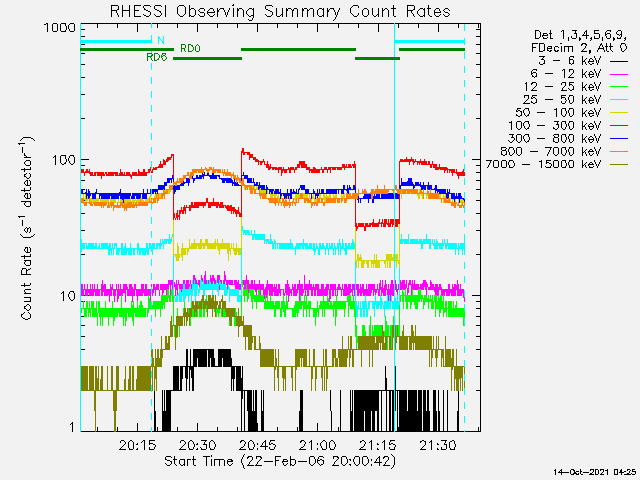Select the '7000 - 15000 keV' legend label
This screenshot has height=480, width=640.
[x=543, y=164]
